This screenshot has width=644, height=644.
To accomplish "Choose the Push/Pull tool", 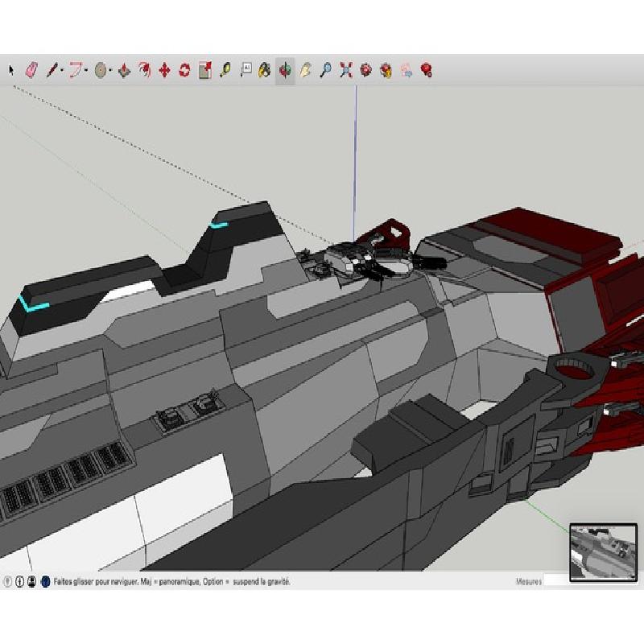I will point(125,71).
